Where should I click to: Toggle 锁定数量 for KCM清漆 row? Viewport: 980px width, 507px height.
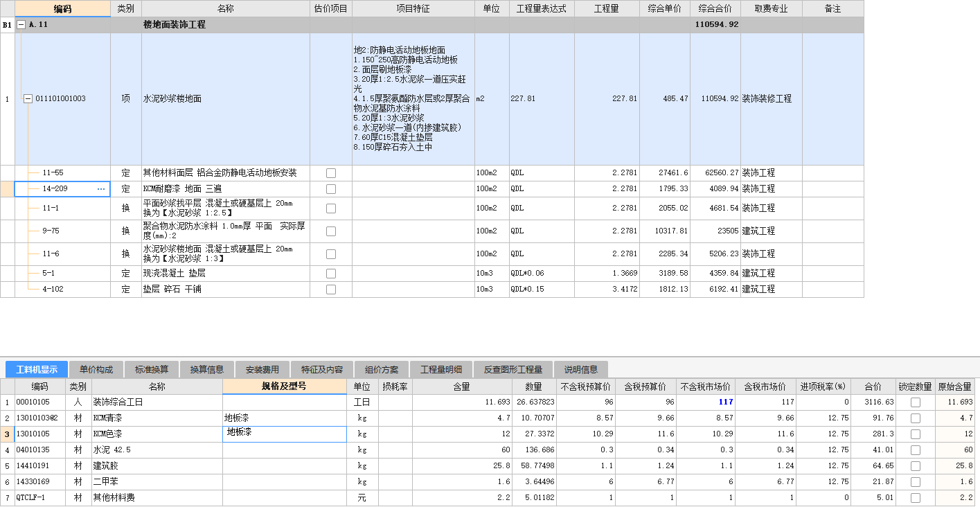(916, 418)
